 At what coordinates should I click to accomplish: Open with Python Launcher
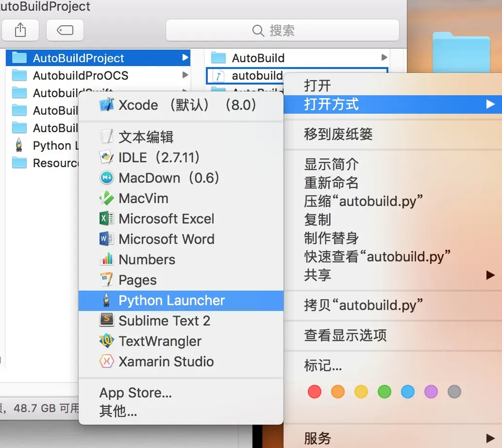[181, 301]
